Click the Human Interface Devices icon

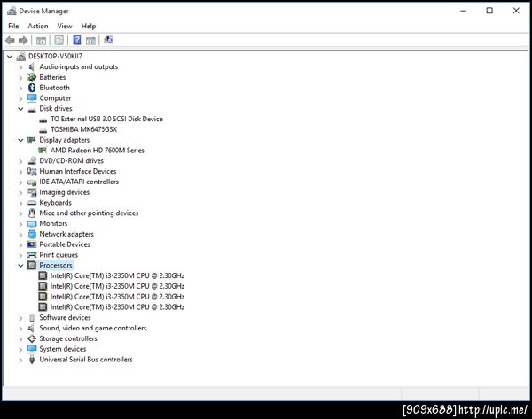tap(32, 171)
